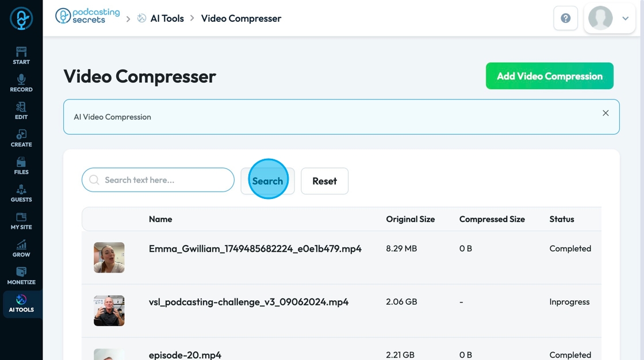Screen dimensions: 644x360
Task: Dismiss the AI Video Compression banner
Action: tap(605, 113)
